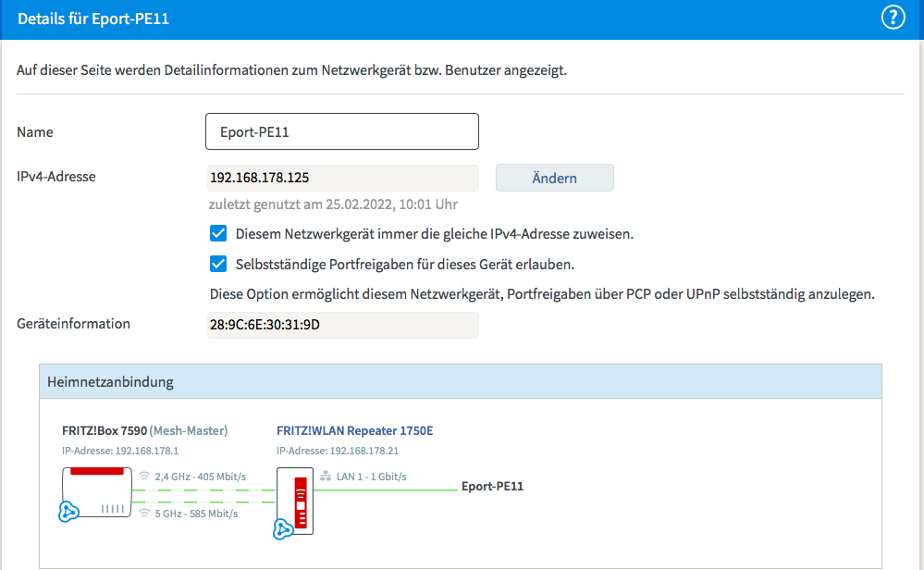Viewport: 924px width, 570px height.
Task: Click the FRITZ!Box 7590 router image
Action: point(97,492)
